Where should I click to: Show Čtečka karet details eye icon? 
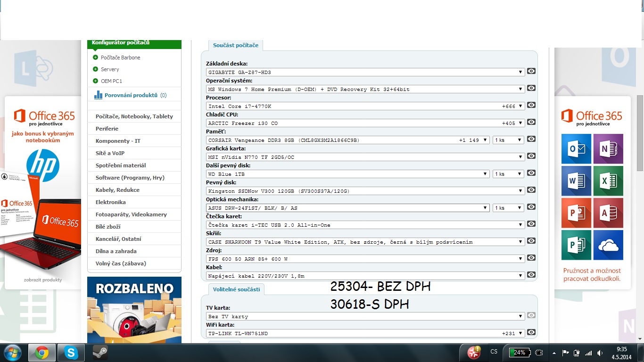(531, 224)
